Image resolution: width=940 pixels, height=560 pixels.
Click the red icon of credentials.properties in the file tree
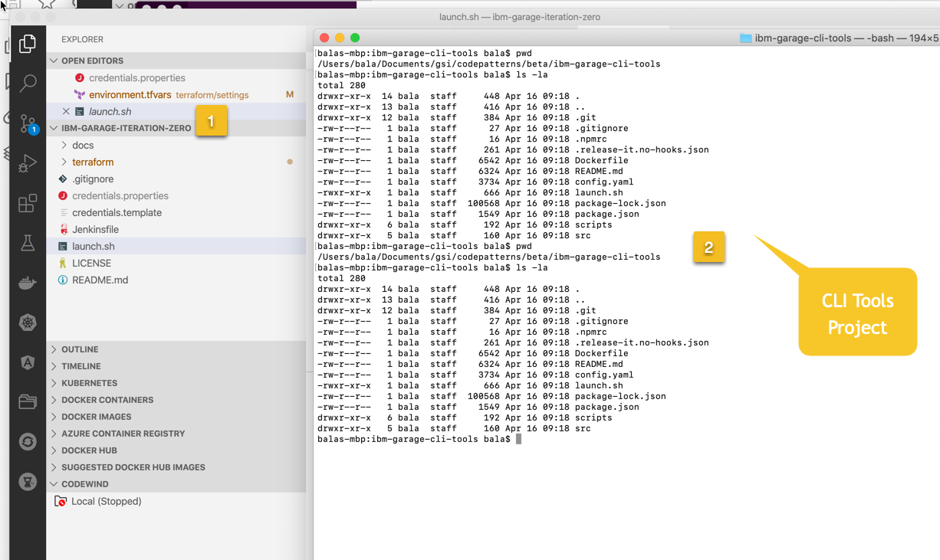[63, 196]
